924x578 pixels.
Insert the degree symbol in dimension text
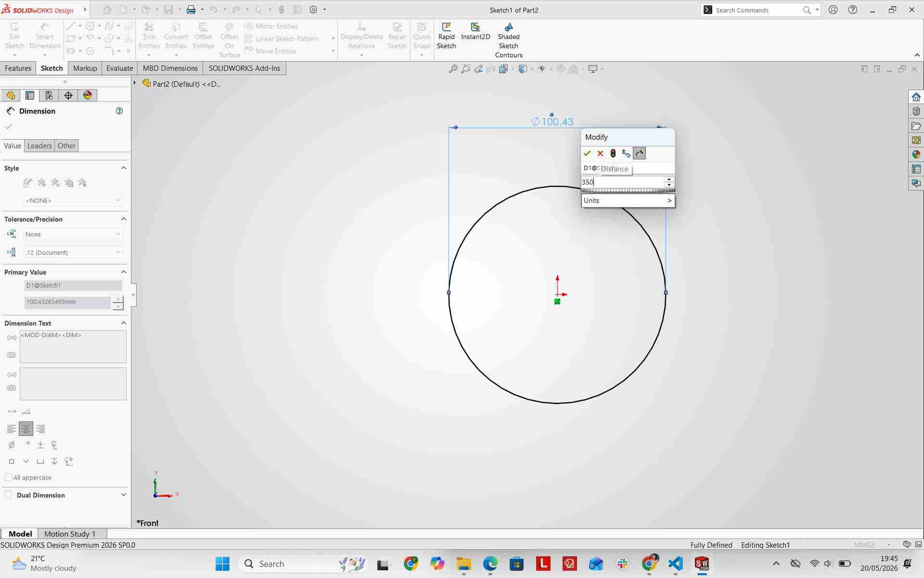pyautogui.click(x=27, y=444)
